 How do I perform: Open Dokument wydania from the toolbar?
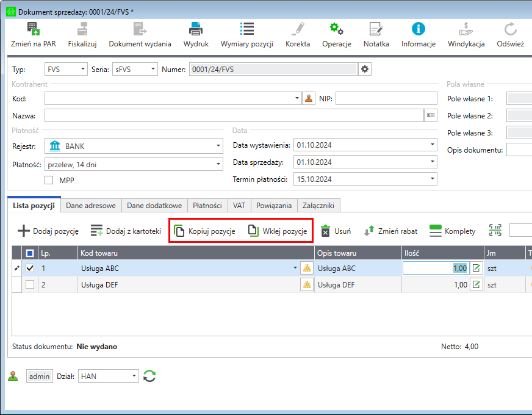click(x=140, y=29)
